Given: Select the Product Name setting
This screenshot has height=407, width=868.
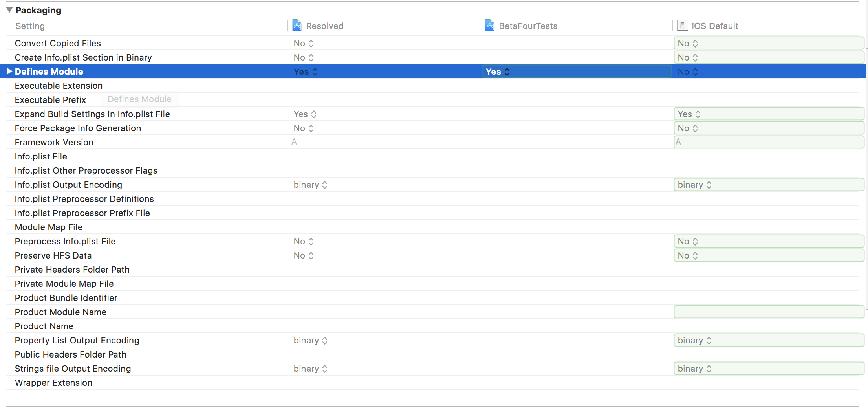Looking at the screenshot, I should click(x=44, y=326).
